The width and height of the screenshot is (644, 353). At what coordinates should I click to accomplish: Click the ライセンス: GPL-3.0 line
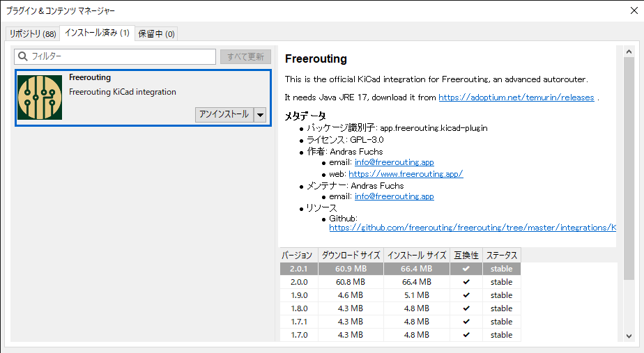[345, 140]
